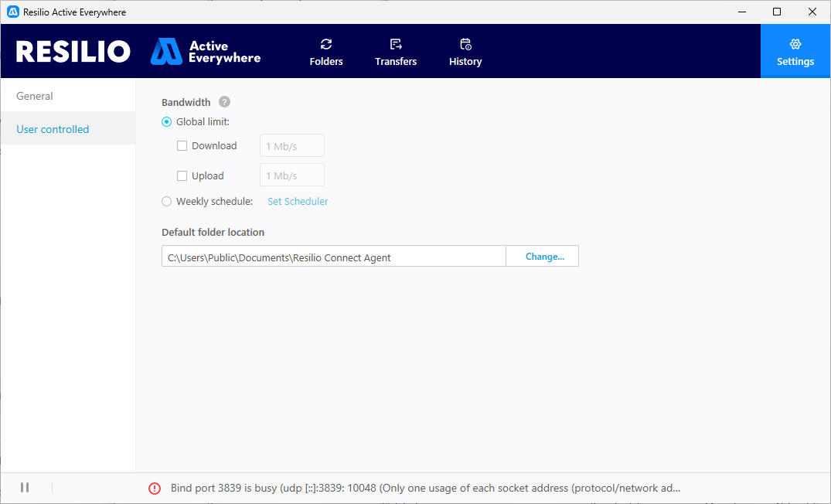This screenshot has height=504, width=831.
Task: Enable the Upload limit checkbox
Action: pyautogui.click(x=182, y=175)
